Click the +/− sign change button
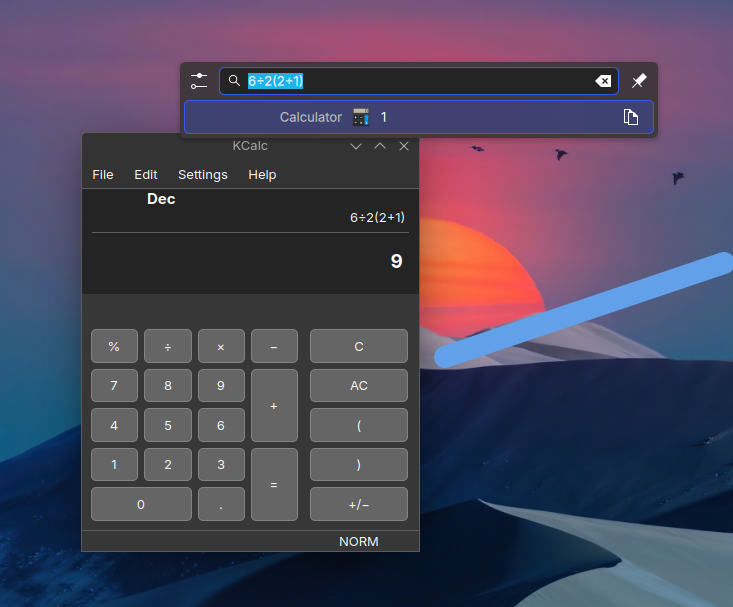This screenshot has height=607, width=733. tap(359, 504)
